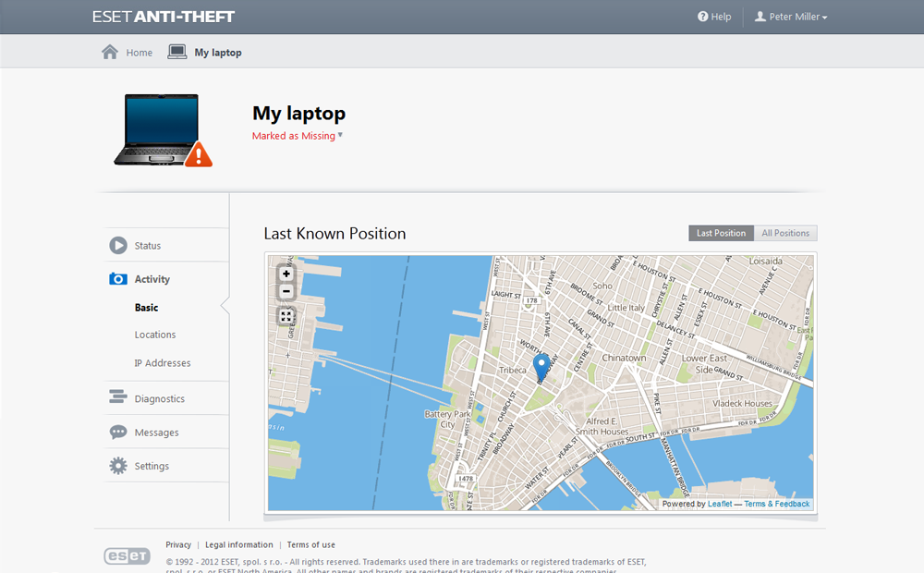Image resolution: width=924 pixels, height=573 pixels.
Task: Click the Battery Park City map label
Action: pyautogui.click(x=447, y=420)
